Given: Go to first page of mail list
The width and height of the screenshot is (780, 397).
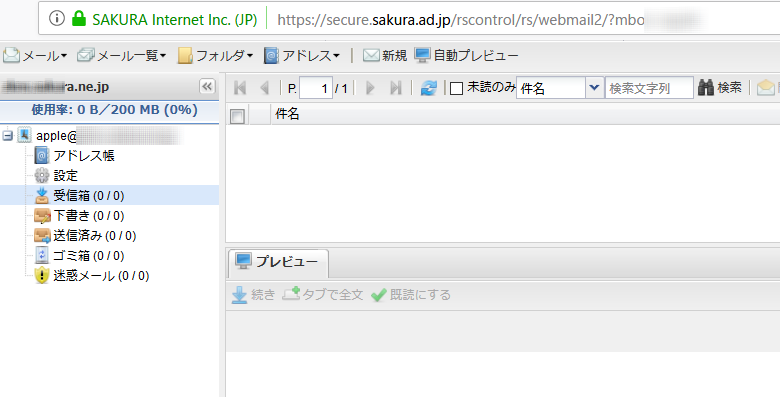Looking at the screenshot, I should pos(240,88).
